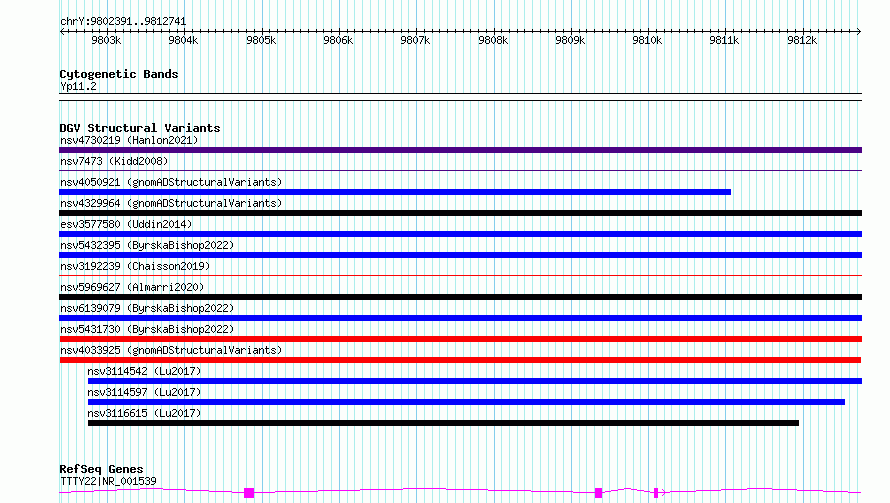
Task: Click the 9807k ruler mark
Action: click(x=415, y=40)
